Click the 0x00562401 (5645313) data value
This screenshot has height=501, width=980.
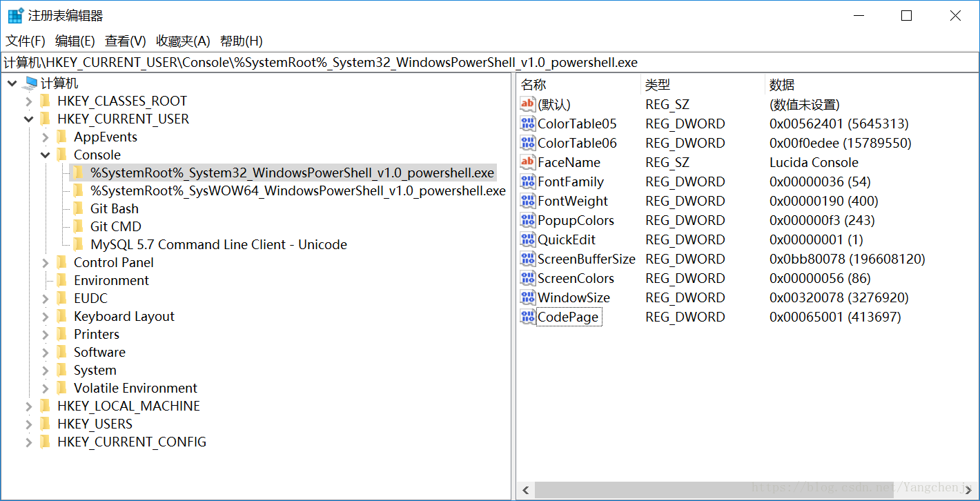click(x=839, y=124)
